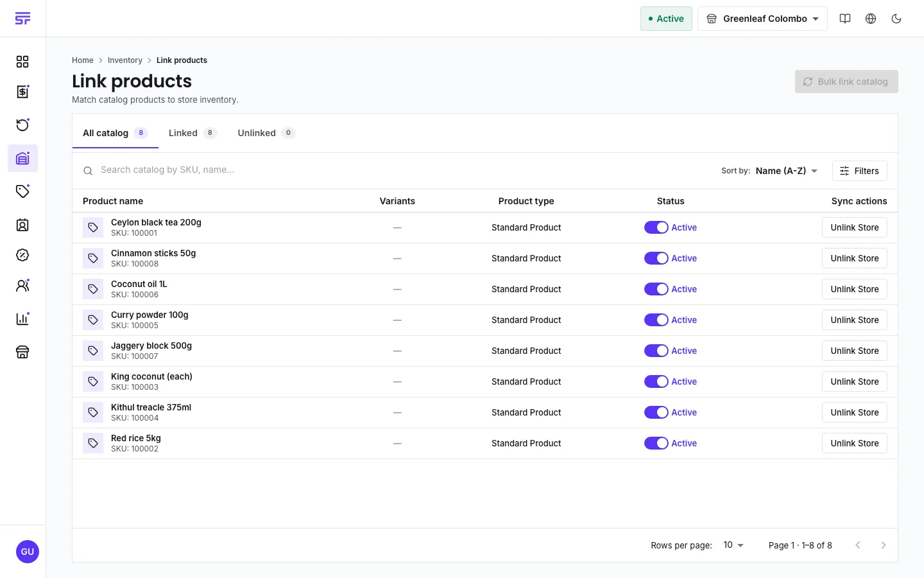Open the price tag icon in sidebar
The width and height of the screenshot is (924, 578).
pyautogui.click(x=22, y=191)
